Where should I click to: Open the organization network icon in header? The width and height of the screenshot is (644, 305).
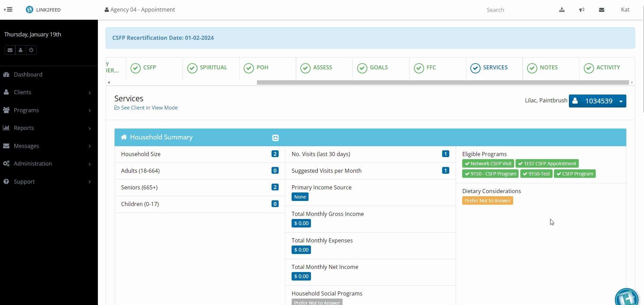click(562, 10)
